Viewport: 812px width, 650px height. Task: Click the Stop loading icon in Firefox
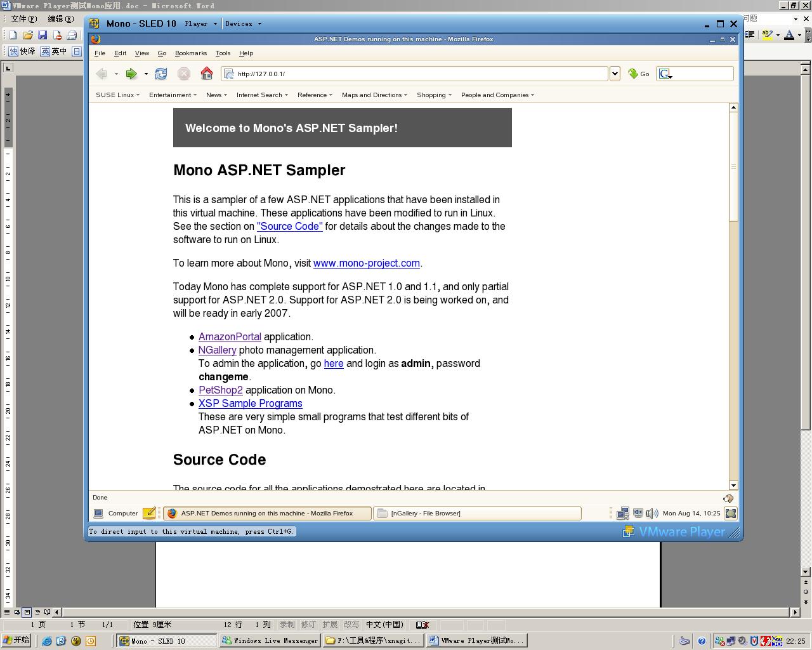click(184, 74)
